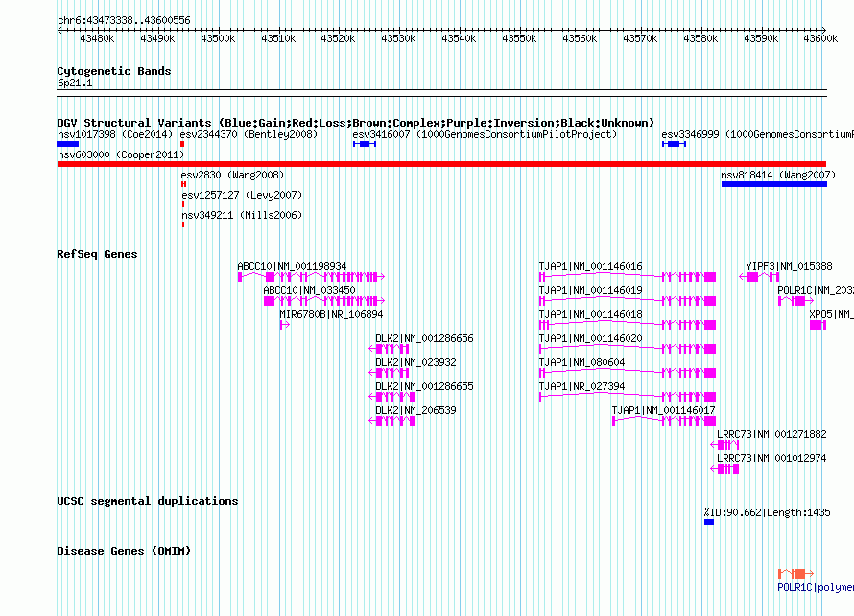This screenshot has height=616, width=854.
Task: Open the XPO5 gene label
Action: pos(831,315)
